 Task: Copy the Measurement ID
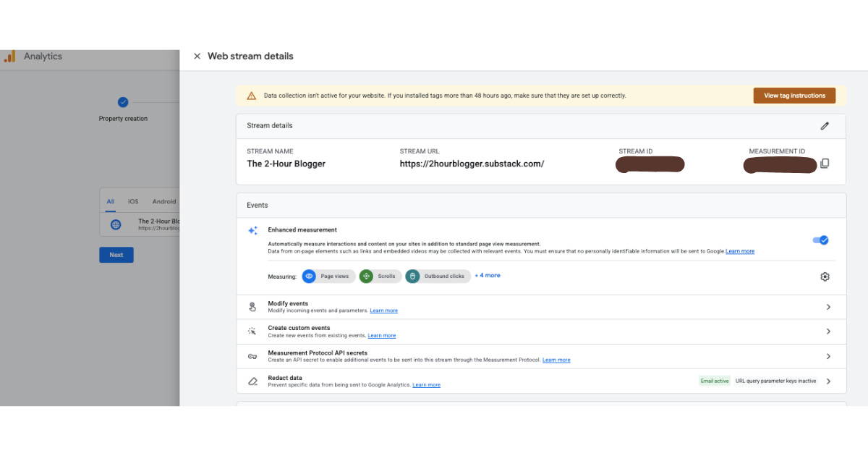pyautogui.click(x=825, y=164)
